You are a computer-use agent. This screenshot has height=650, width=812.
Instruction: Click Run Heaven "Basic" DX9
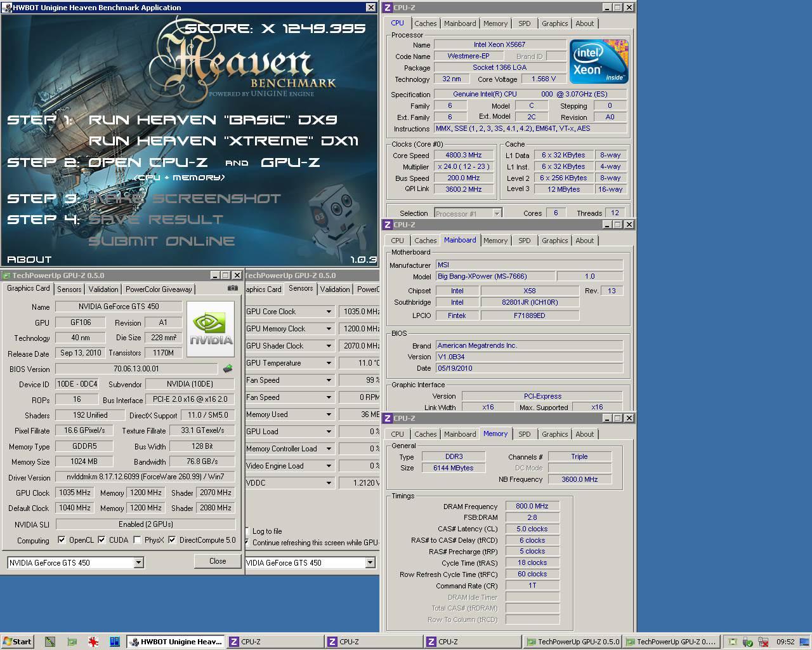[213, 120]
